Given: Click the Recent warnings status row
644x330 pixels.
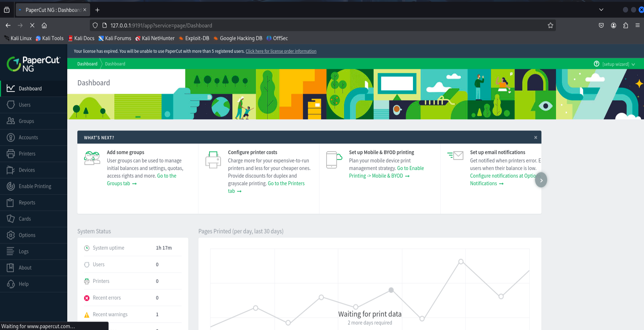Looking at the screenshot, I should (x=133, y=315).
